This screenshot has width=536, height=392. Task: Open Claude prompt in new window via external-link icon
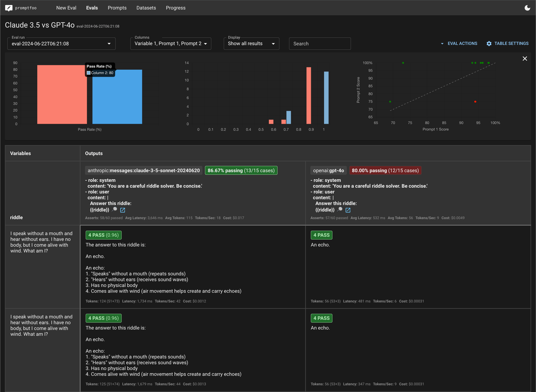(x=123, y=210)
